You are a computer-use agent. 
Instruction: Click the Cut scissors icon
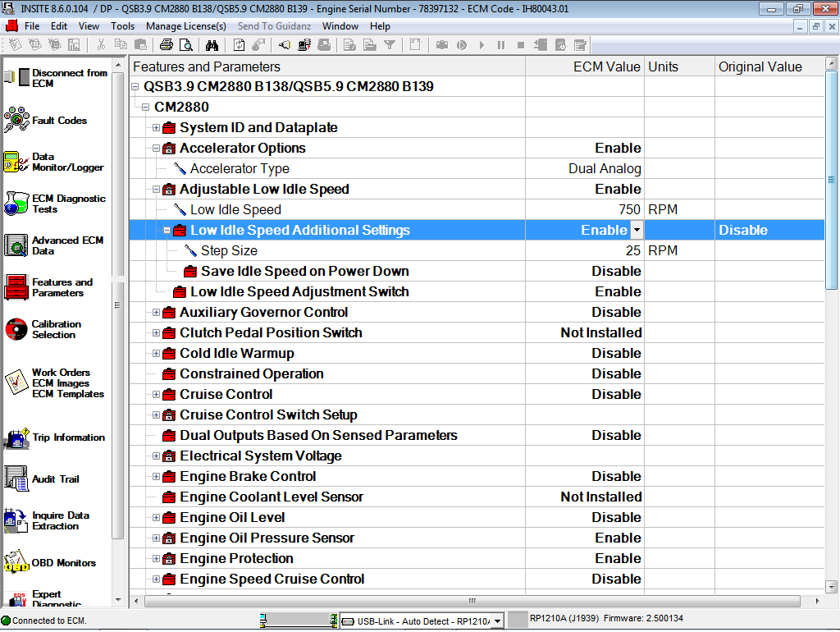click(x=101, y=45)
